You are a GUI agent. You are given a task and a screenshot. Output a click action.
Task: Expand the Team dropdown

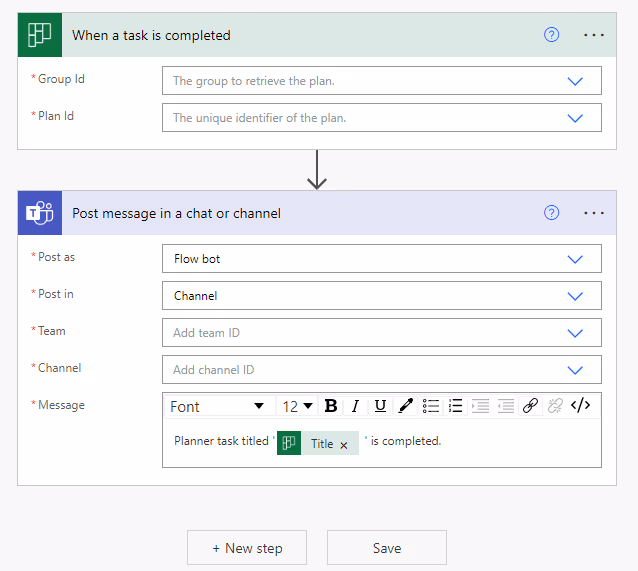[575, 333]
